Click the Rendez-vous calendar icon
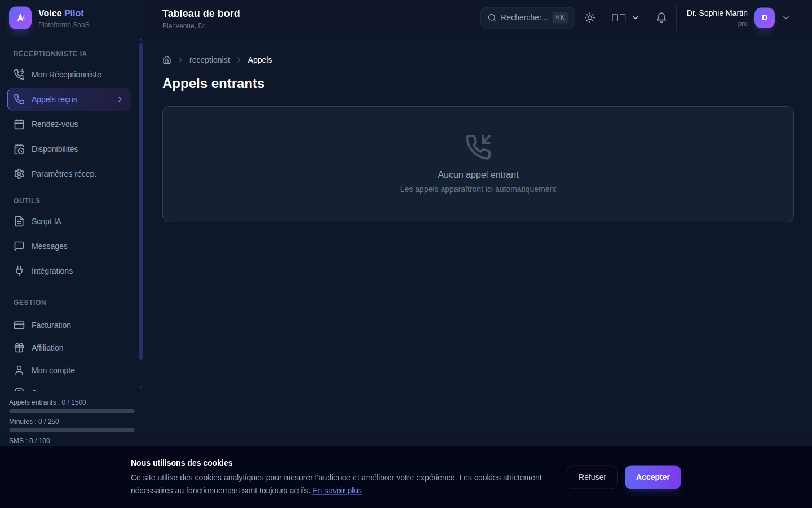This screenshot has width=812, height=508. [19, 124]
